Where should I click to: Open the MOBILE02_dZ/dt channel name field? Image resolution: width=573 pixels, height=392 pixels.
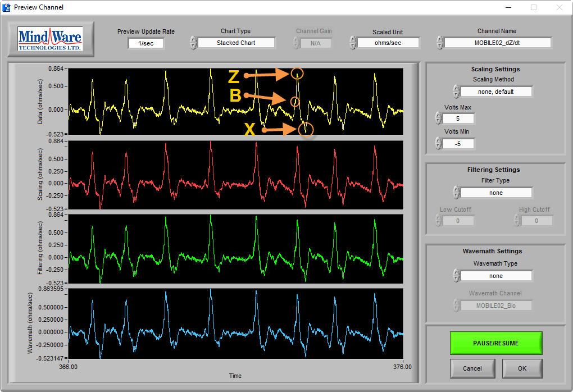(497, 43)
